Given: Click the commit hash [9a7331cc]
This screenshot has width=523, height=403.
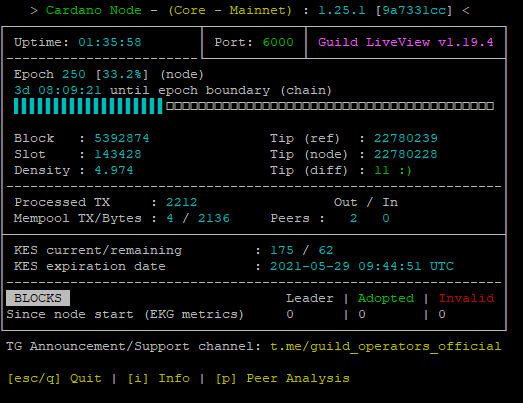Looking at the screenshot, I should coord(414,10).
